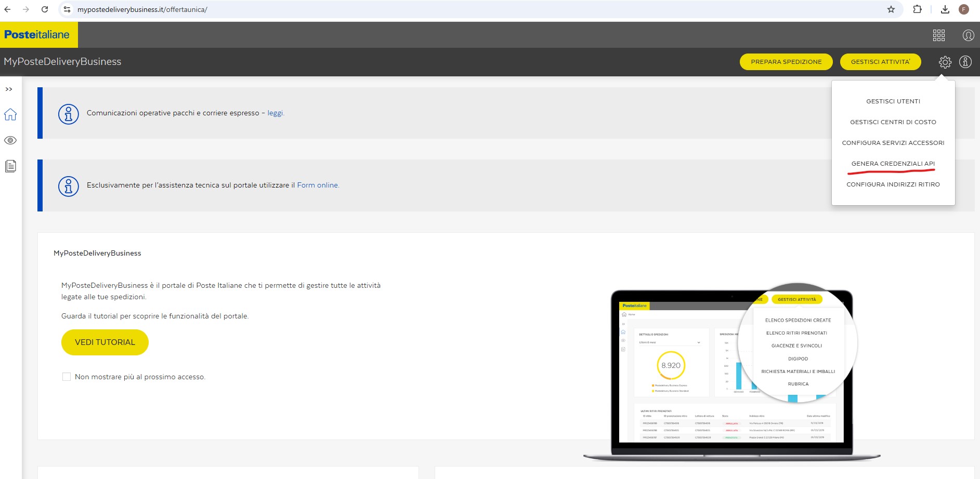
Task: Open the document icon in sidebar
Action: pos(10,166)
